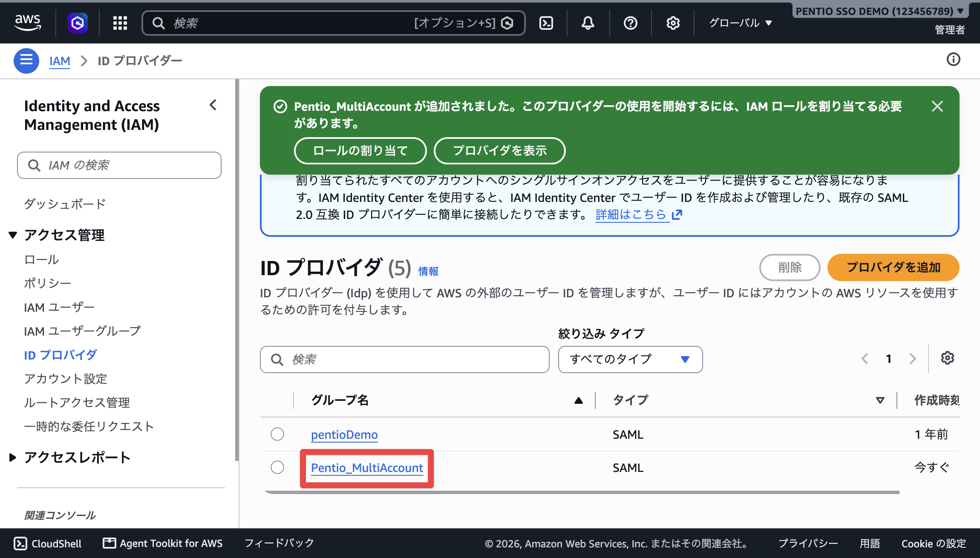The image size is (980, 558).
Task: Toggle the blue hamburger navigation button
Action: (26, 60)
